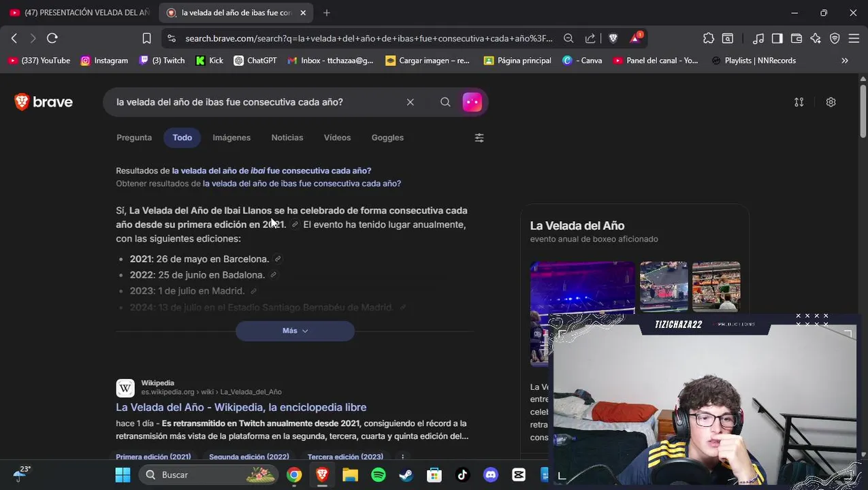
Task: Open more options dots beside Tercera edición
Action: coord(402,457)
